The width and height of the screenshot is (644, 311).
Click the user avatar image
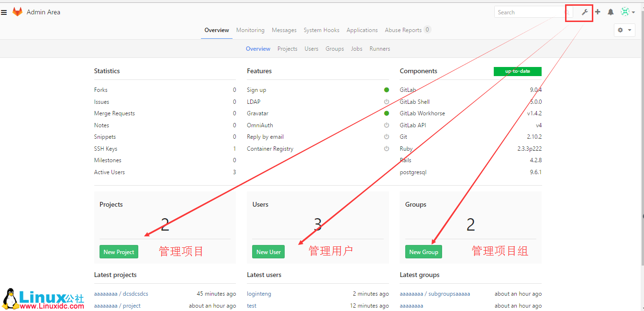[625, 11]
